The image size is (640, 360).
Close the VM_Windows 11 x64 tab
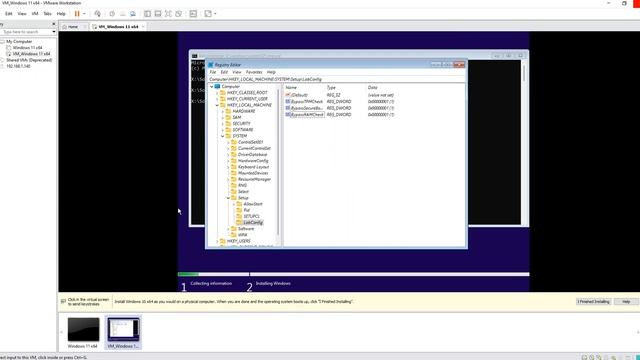143,27
